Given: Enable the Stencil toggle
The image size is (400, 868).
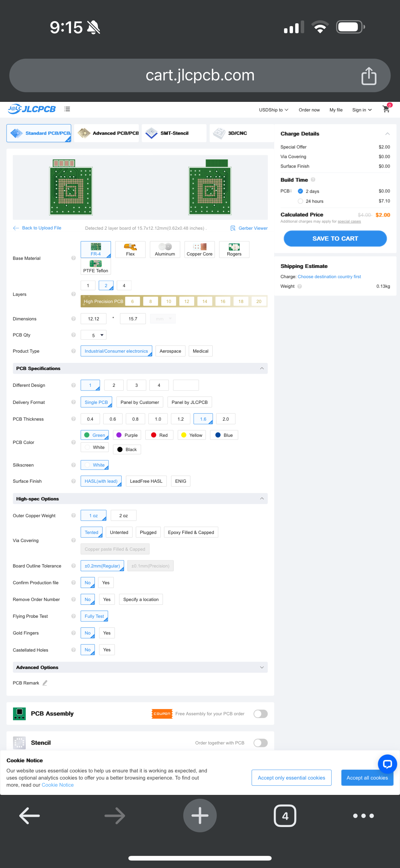Looking at the screenshot, I should click(x=260, y=743).
